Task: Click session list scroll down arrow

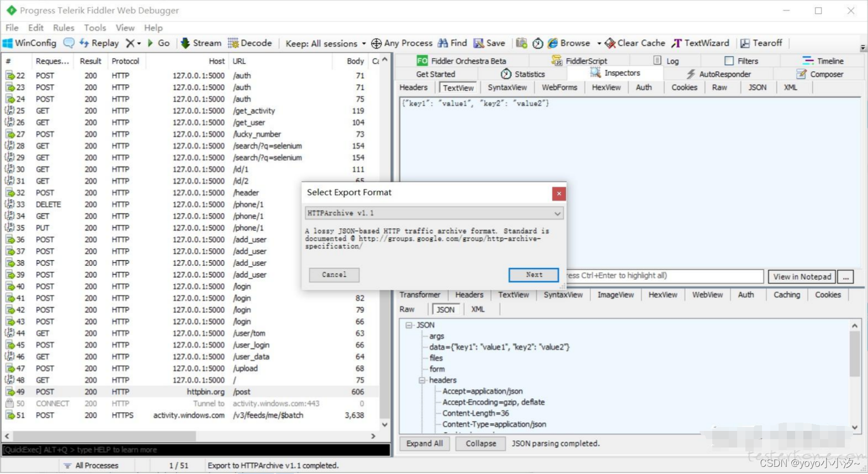Action: coord(385,424)
